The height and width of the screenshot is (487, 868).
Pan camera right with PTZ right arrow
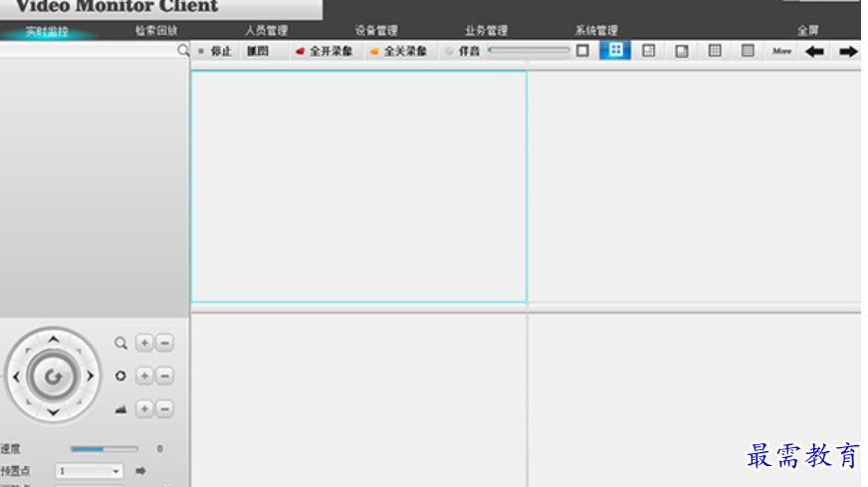click(x=91, y=376)
